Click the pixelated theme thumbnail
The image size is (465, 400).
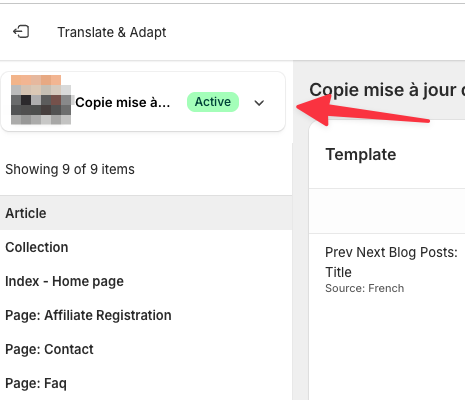(x=41, y=100)
